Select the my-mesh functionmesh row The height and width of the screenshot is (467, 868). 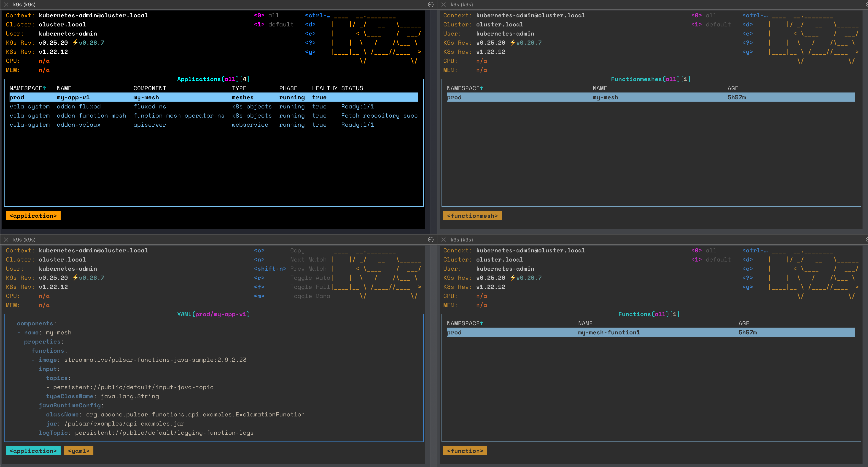click(605, 97)
